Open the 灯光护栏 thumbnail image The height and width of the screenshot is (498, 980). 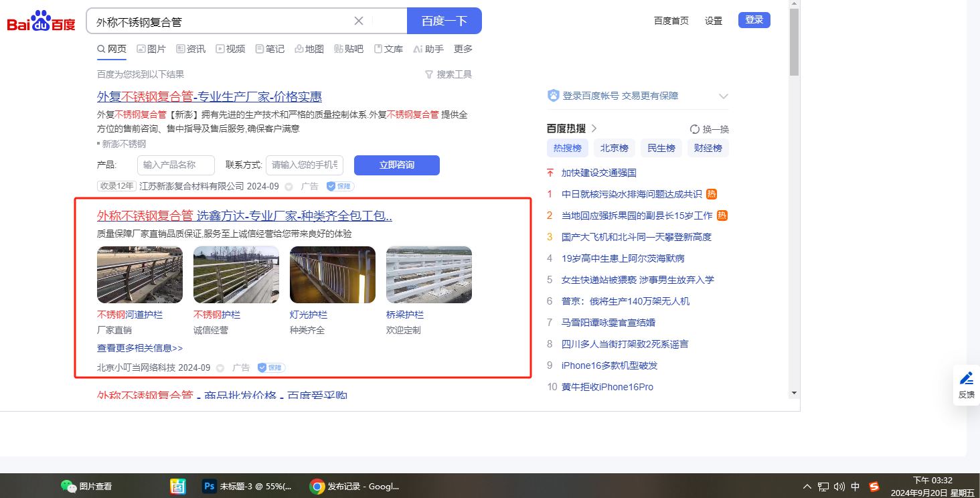(x=333, y=275)
